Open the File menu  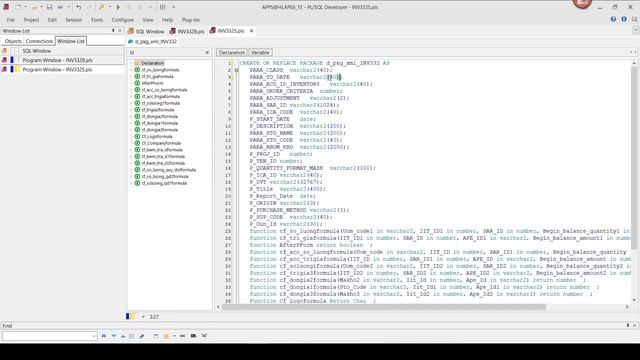[x=11, y=20]
